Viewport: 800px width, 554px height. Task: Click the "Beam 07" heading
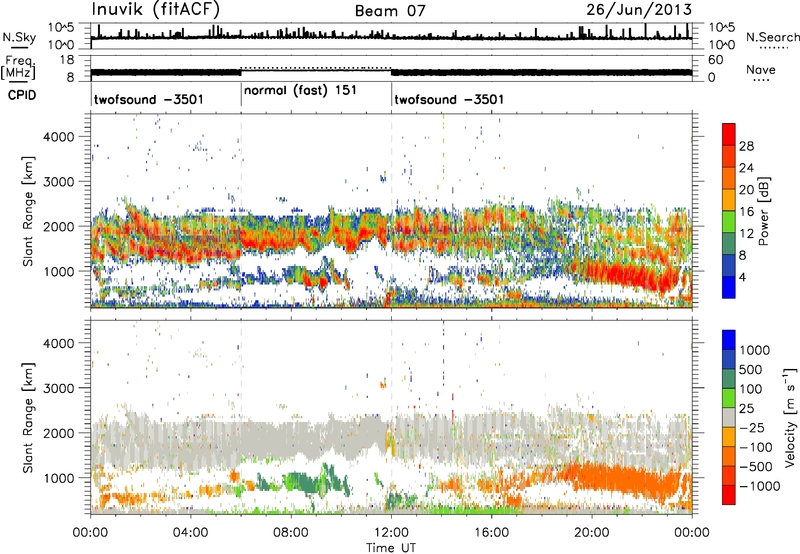(x=390, y=11)
